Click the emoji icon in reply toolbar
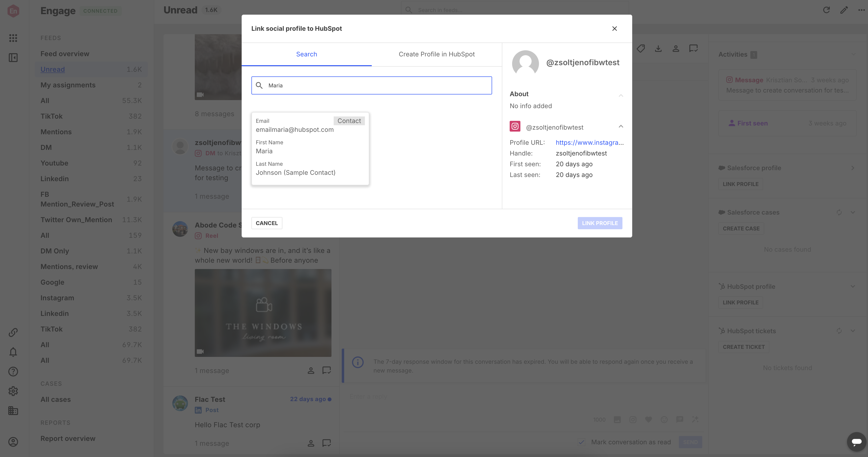 pos(664,420)
